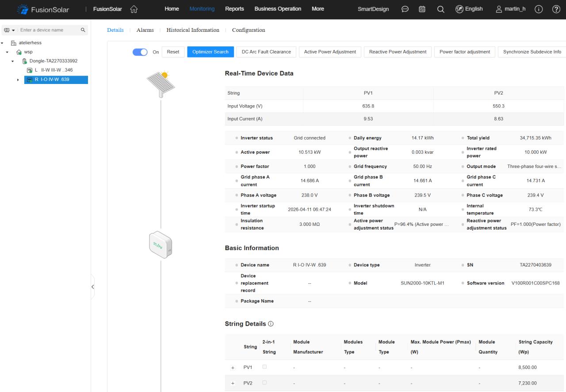Click the device name search field
The image size is (566, 392).
48,30
